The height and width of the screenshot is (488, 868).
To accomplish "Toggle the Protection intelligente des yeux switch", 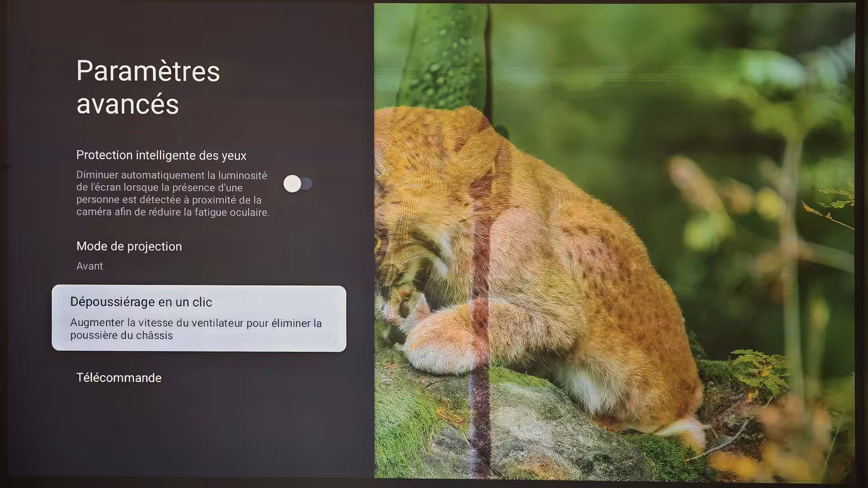I will (x=297, y=184).
